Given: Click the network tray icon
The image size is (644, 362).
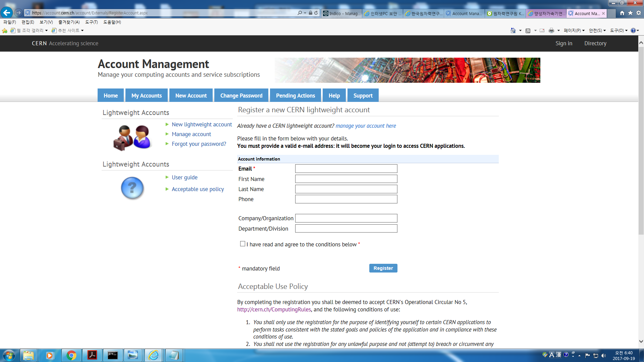Looking at the screenshot, I should 596,356.
